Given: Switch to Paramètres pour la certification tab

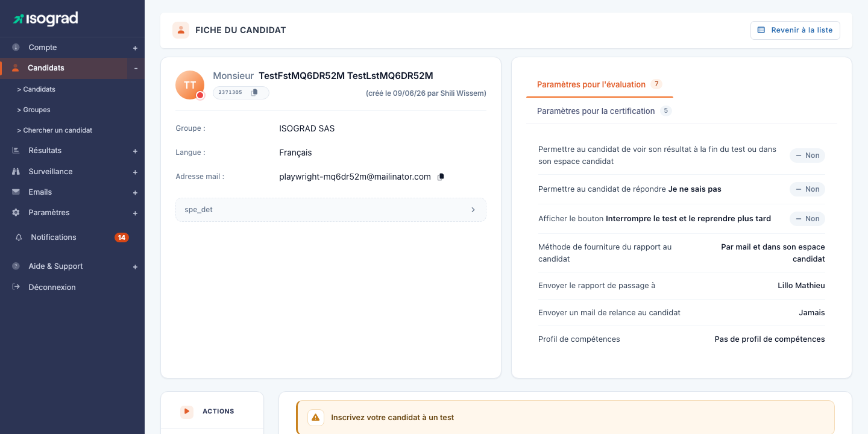Looking at the screenshot, I should (604, 111).
